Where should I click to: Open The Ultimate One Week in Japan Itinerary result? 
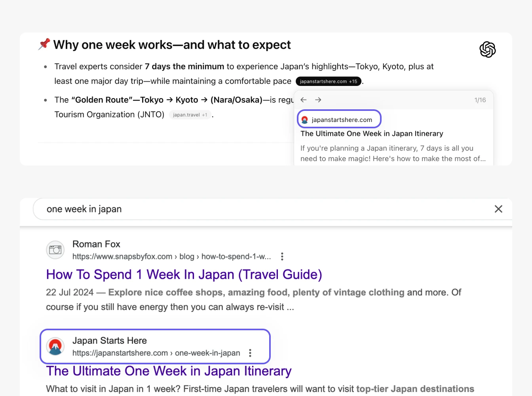coord(169,371)
